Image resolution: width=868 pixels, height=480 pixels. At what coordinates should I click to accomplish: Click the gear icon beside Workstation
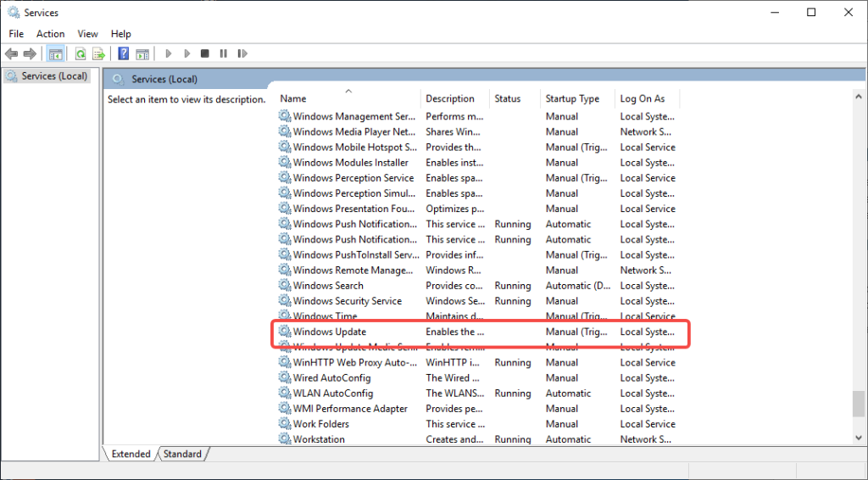coord(285,438)
